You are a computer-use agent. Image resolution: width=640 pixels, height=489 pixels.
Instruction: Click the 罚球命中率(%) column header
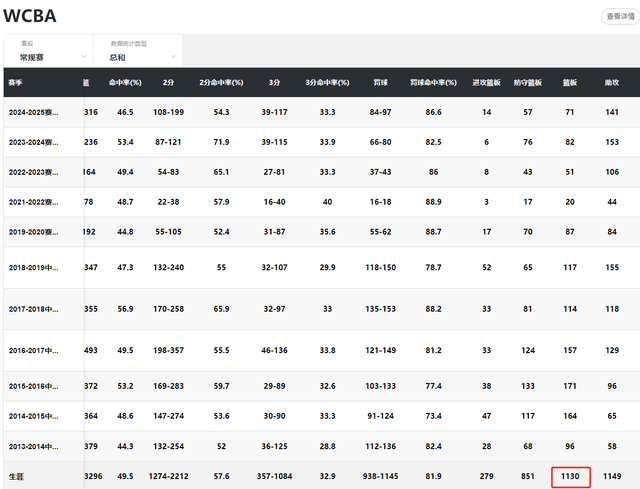[433, 82]
